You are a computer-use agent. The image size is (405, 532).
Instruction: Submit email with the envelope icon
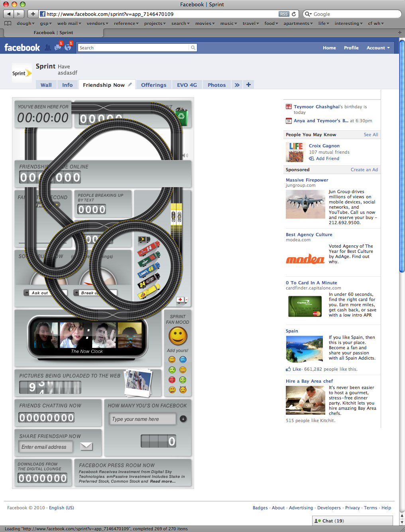pos(87,446)
